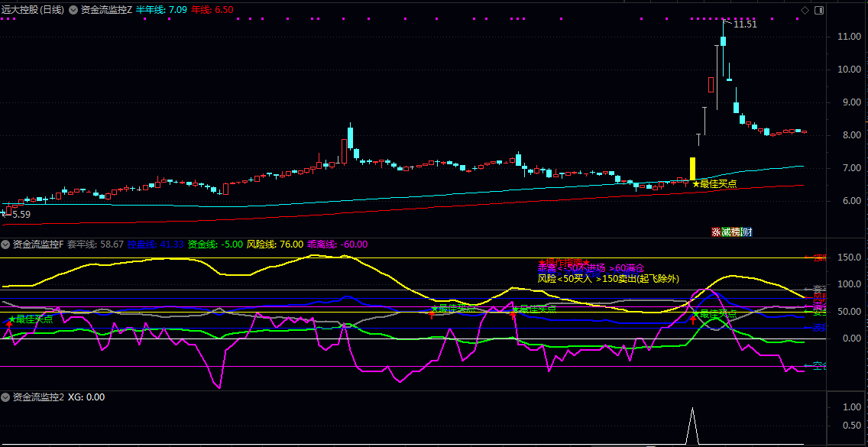Screen dimensions: 868x447
Task: Click the 乖离线 -60.00 indicator label
Action: (x=337, y=245)
